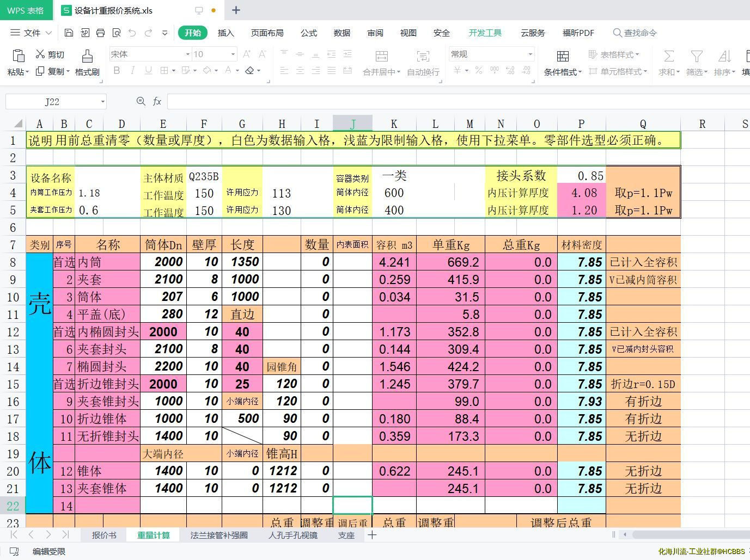Expand the number format dropdown (常规)
This screenshot has width=750, height=560.
(x=530, y=54)
